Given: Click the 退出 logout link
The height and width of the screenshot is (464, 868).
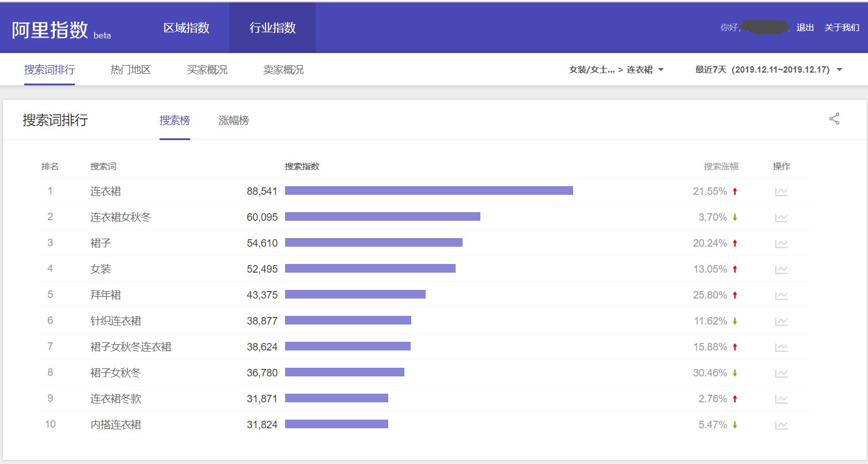Looking at the screenshot, I should point(805,27).
